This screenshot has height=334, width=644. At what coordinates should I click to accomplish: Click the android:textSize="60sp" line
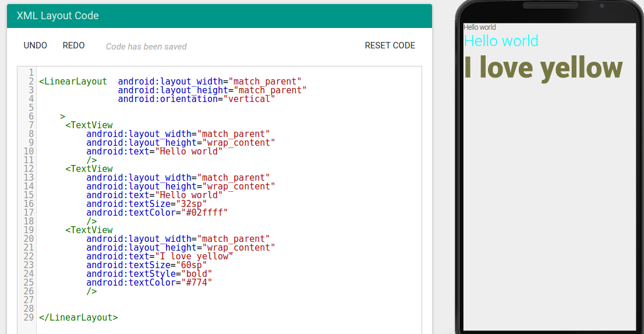[147, 265]
